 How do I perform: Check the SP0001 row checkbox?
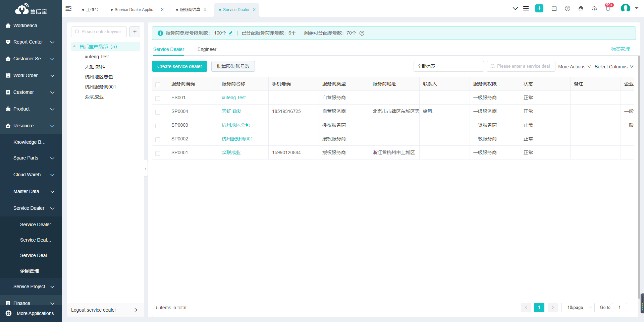[158, 153]
